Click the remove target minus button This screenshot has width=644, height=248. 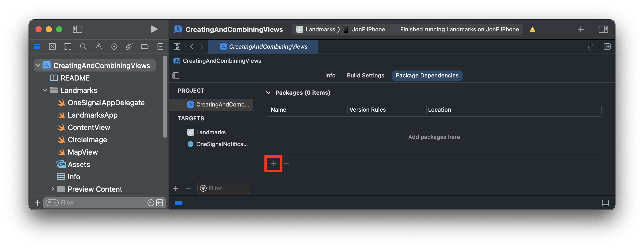tap(188, 189)
